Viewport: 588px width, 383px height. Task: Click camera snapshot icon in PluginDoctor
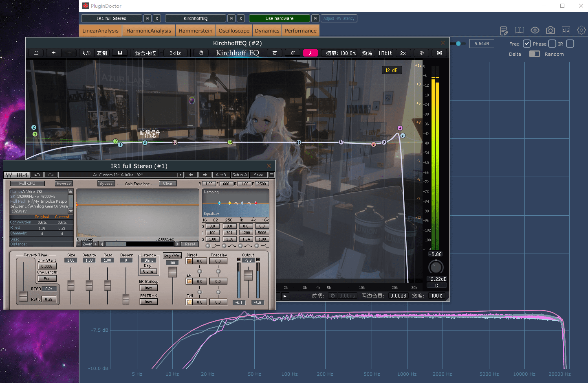(x=551, y=31)
